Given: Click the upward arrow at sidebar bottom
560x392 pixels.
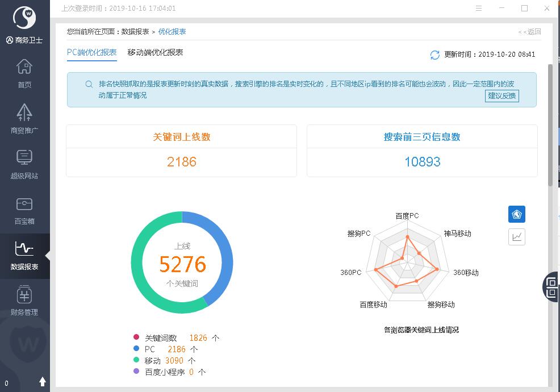Looking at the screenshot, I should click(43, 382).
